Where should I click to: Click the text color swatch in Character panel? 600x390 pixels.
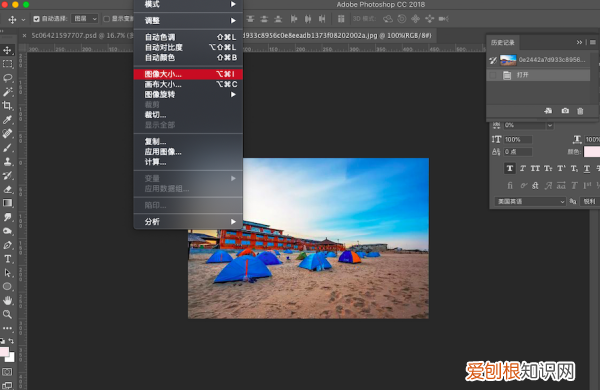[x=592, y=152]
